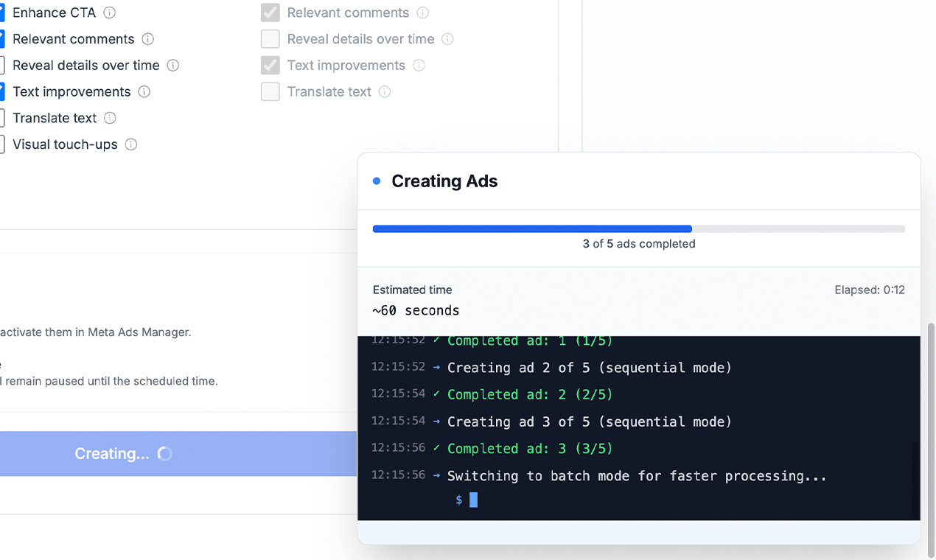Screen dimensions: 936x560
Task: Click 'remain paused until the scheduled time' text
Action: 112,382
